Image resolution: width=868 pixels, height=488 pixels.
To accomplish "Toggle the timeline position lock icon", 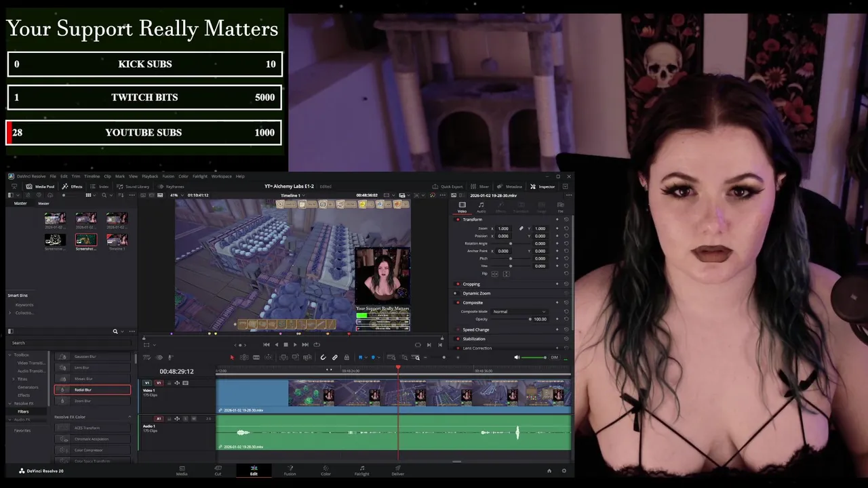I will [347, 357].
